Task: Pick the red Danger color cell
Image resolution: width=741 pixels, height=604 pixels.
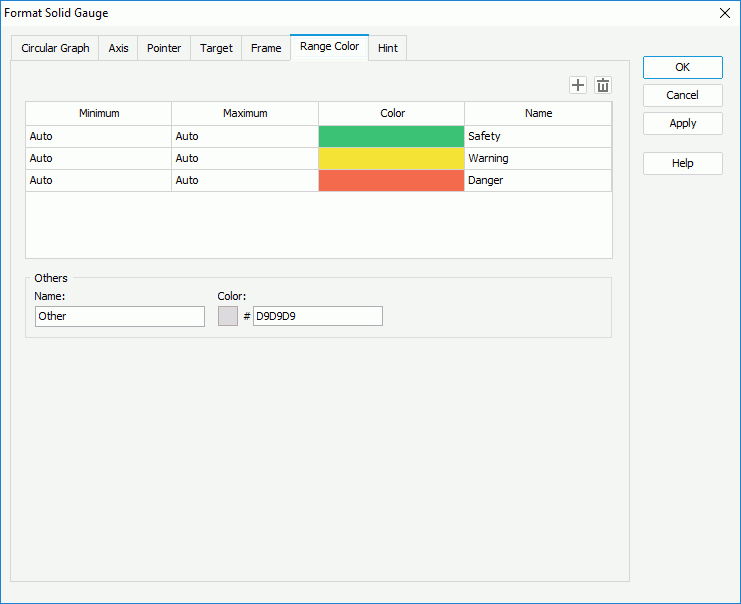Action: pos(391,180)
